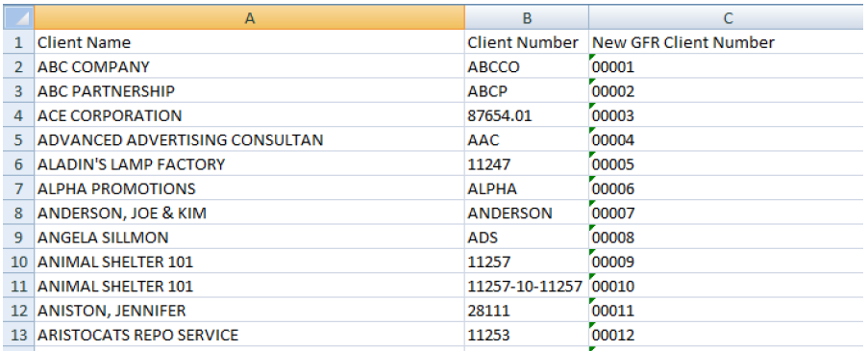Select cell 'ANDERSON, JOE & KIM'
The image size is (868, 351).
point(250,213)
